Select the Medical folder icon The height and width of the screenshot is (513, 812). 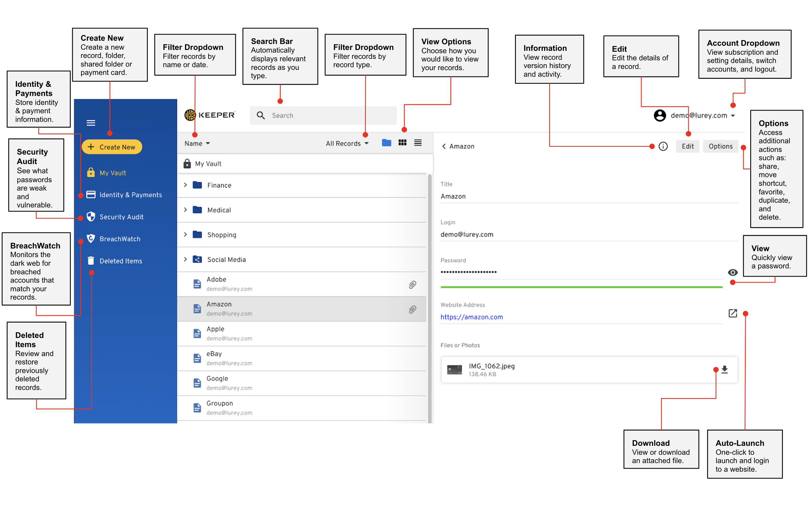click(x=197, y=210)
